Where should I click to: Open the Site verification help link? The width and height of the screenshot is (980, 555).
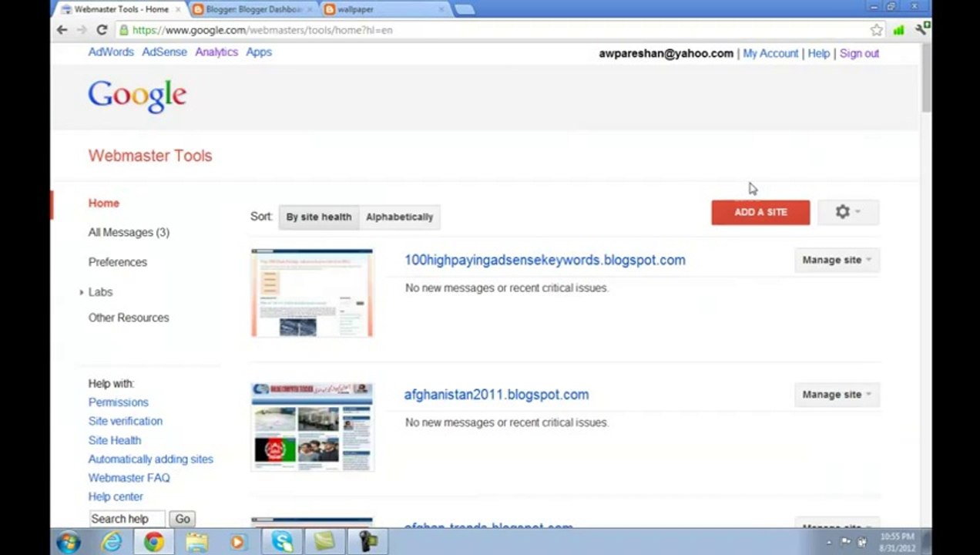coord(125,421)
